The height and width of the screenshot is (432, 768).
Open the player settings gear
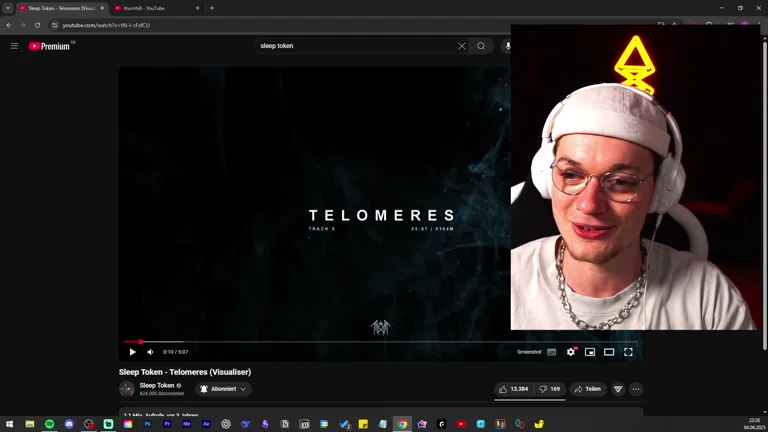pos(571,352)
